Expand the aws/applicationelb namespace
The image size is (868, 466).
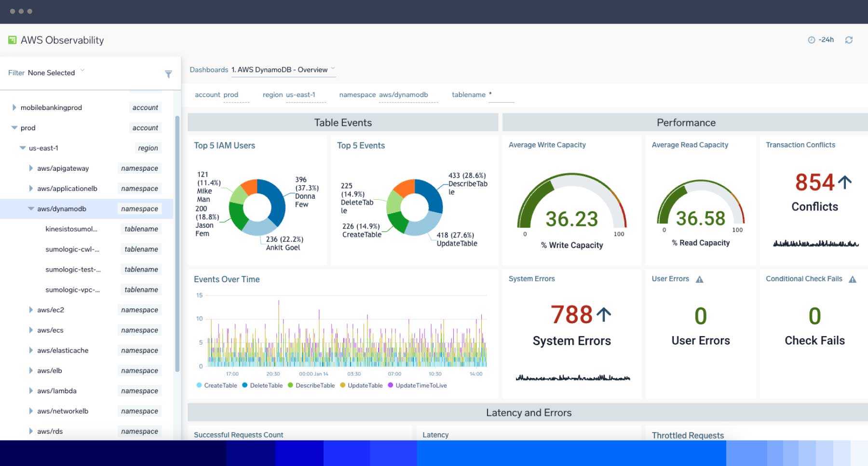[x=31, y=189]
